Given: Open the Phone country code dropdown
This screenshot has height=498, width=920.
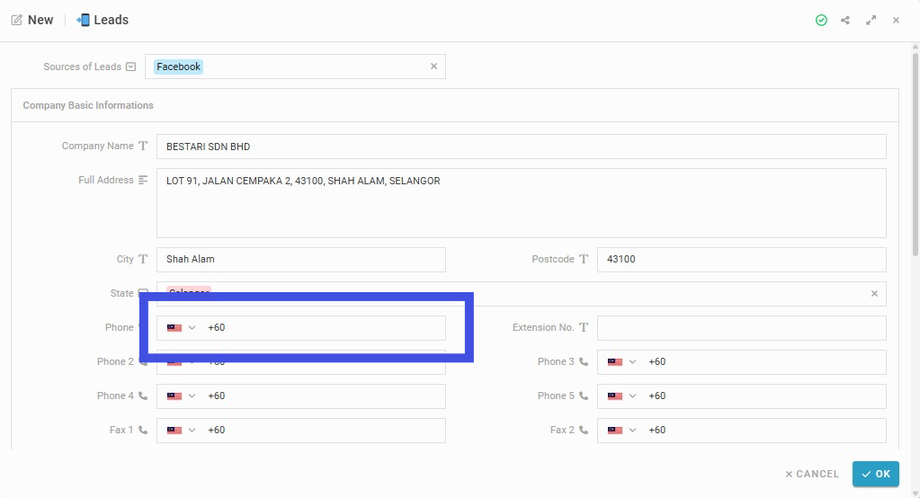Looking at the screenshot, I should pyautogui.click(x=180, y=328).
